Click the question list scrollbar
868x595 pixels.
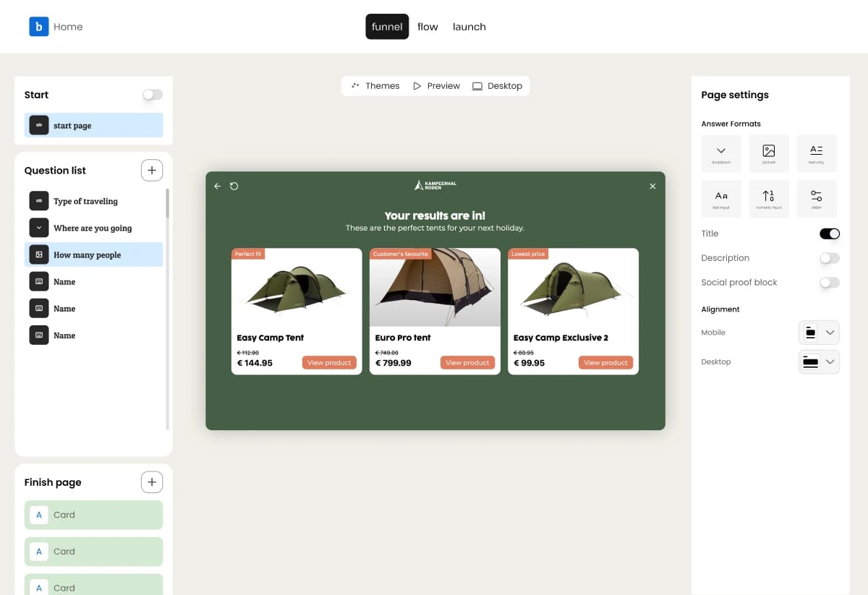point(168,204)
